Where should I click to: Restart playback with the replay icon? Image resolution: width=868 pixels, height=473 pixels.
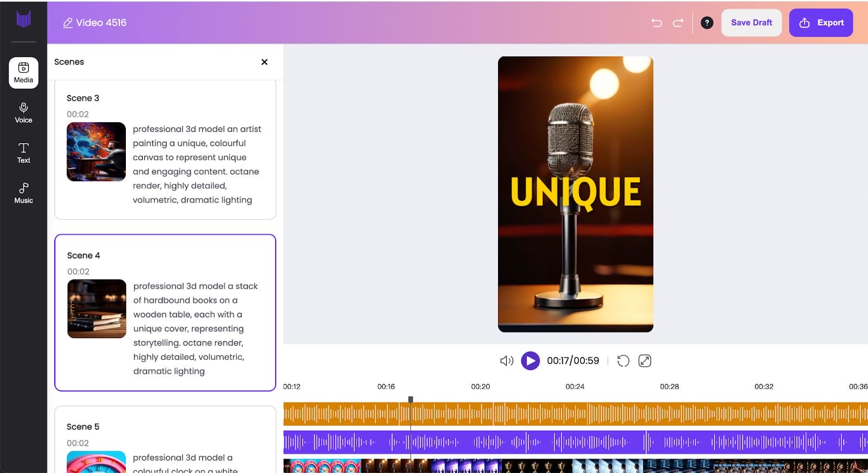coord(623,361)
